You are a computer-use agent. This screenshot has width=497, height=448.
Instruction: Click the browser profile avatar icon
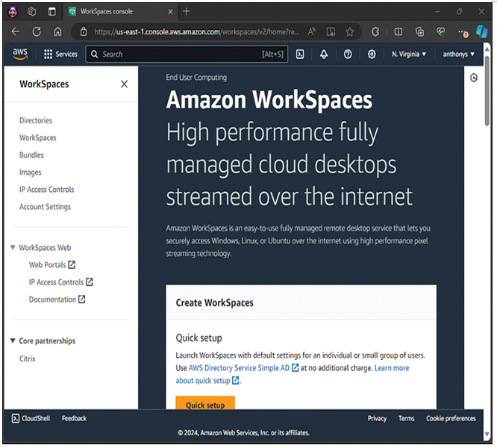[x=13, y=12]
